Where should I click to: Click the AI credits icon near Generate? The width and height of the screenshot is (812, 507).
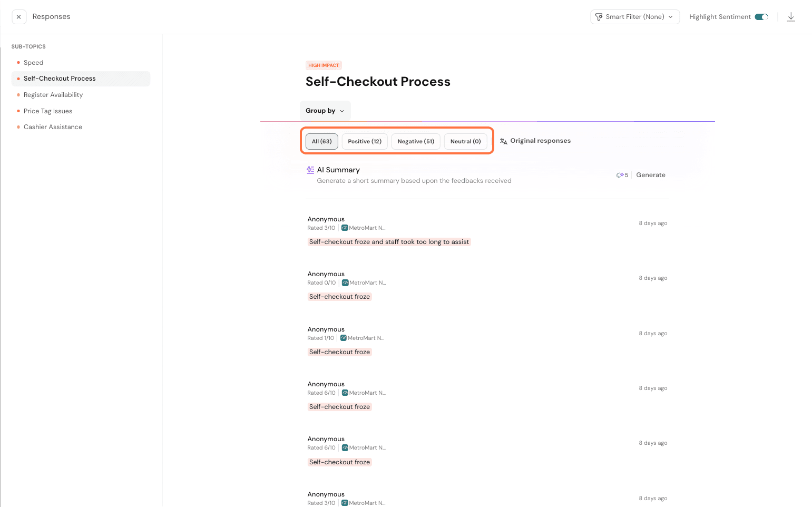pyautogui.click(x=620, y=175)
